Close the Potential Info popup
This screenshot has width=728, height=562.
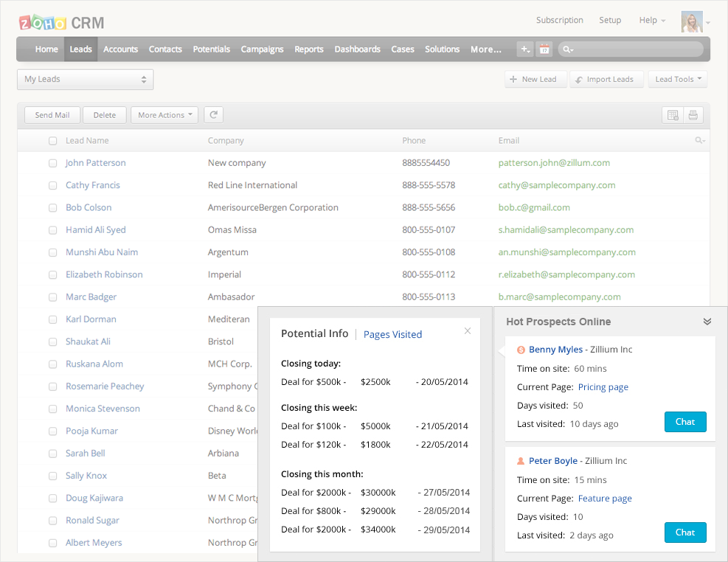pyautogui.click(x=468, y=331)
